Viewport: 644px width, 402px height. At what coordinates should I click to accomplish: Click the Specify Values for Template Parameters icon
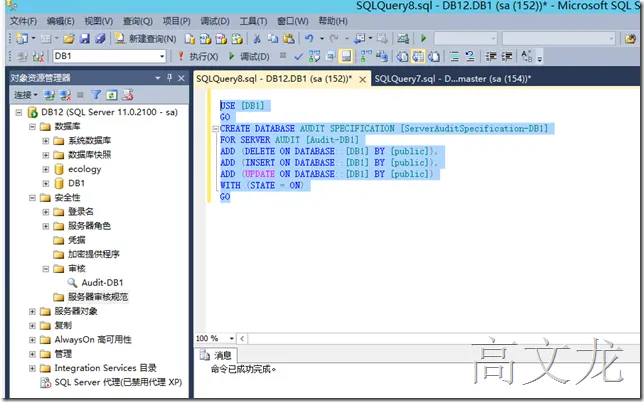527,56
